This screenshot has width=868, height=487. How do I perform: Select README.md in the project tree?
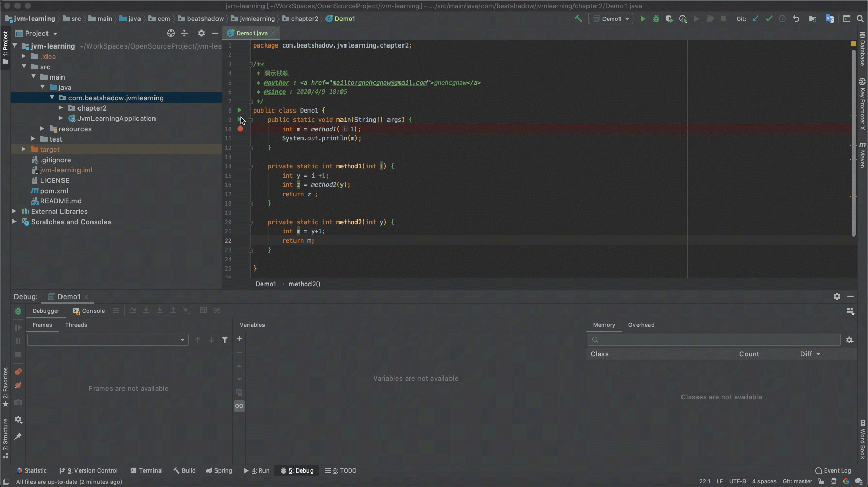[x=60, y=201]
